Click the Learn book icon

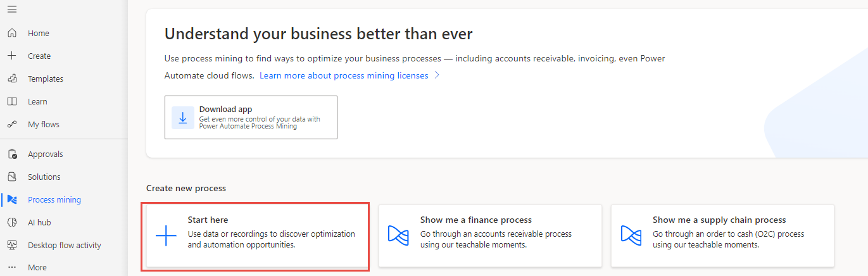pos(12,101)
